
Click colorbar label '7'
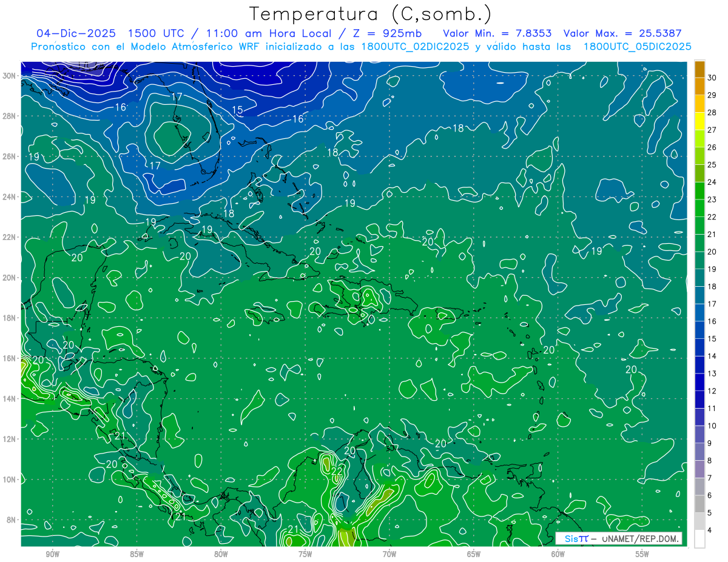[710, 478]
